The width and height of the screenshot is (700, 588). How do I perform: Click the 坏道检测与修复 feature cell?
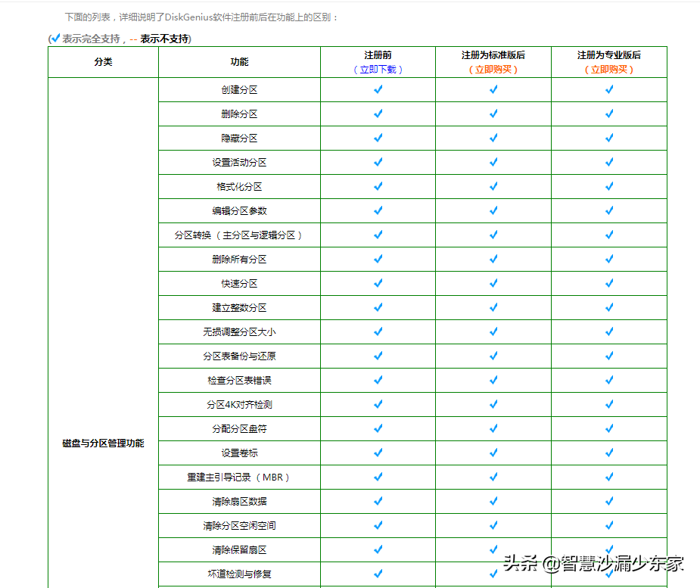pyautogui.click(x=239, y=574)
